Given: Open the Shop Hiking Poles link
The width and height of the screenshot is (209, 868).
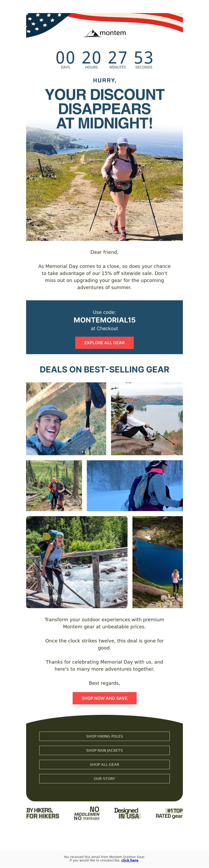Looking at the screenshot, I should click(104, 736).
